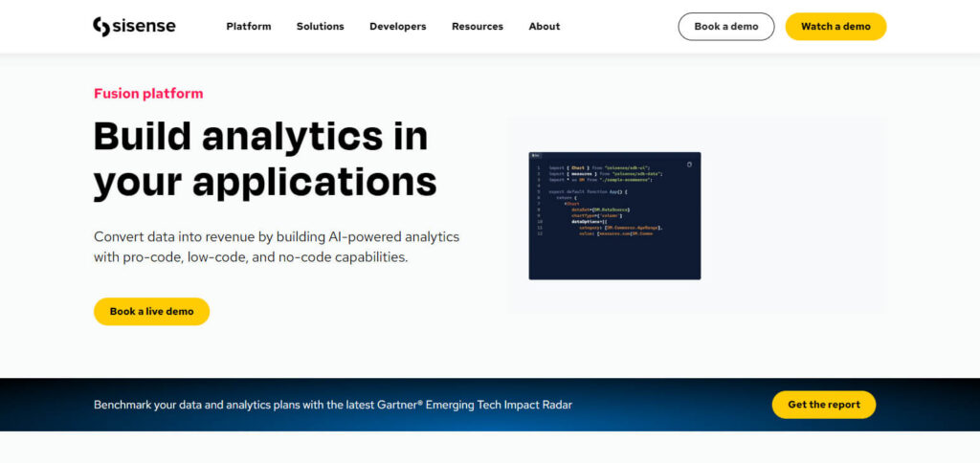The image size is (980, 463).
Task: Open the Platform menu
Action: [x=249, y=26]
